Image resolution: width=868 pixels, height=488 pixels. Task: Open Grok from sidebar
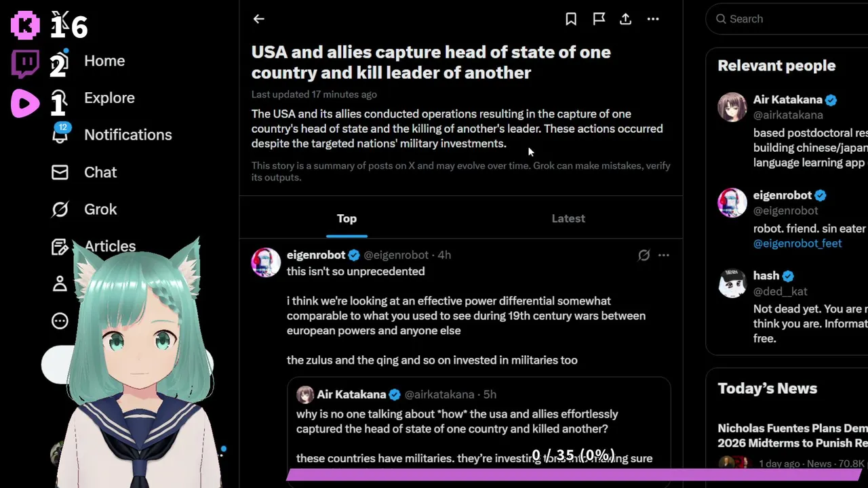pyautogui.click(x=60, y=209)
